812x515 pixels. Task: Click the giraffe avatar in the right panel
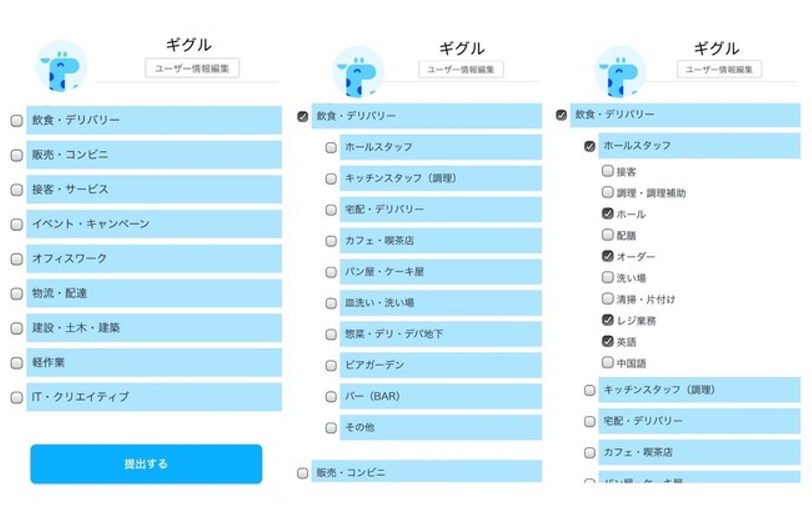(x=620, y=72)
